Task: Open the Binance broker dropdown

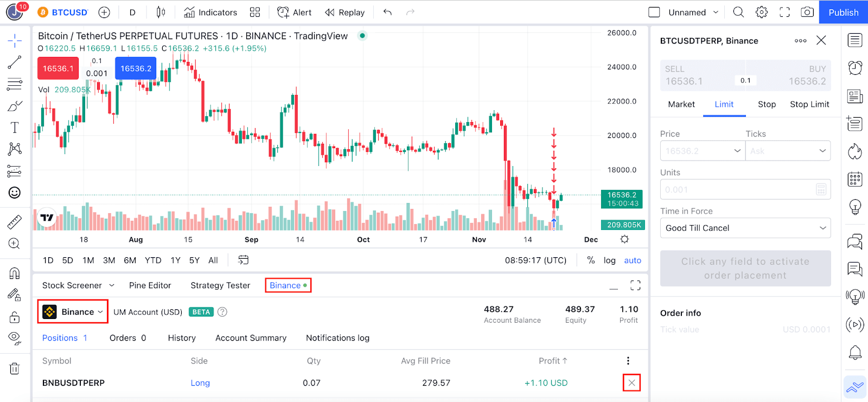Action: tap(73, 312)
